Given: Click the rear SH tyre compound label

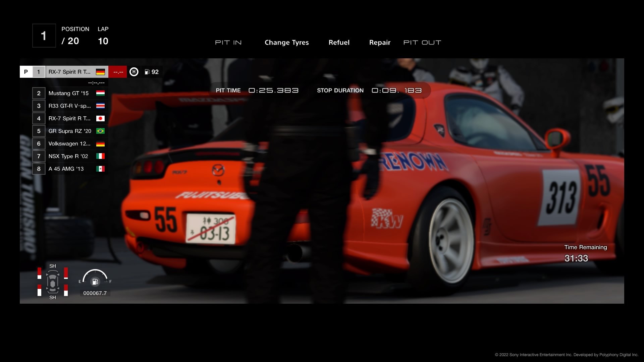Looking at the screenshot, I should pos(53,298).
